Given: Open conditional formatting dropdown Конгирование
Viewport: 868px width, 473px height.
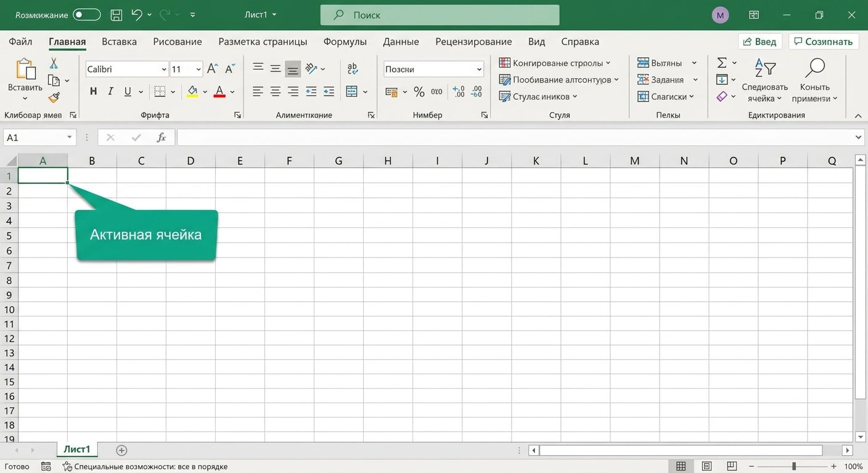Looking at the screenshot, I should 555,63.
